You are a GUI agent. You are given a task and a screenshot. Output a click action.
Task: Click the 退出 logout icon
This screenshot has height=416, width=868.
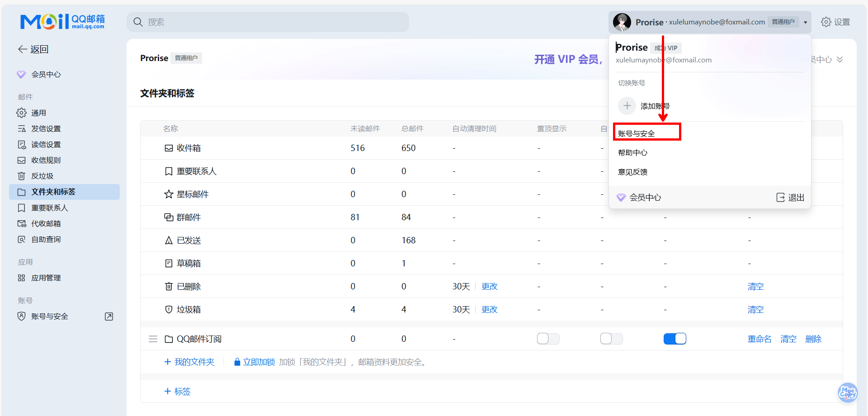pos(781,198)
